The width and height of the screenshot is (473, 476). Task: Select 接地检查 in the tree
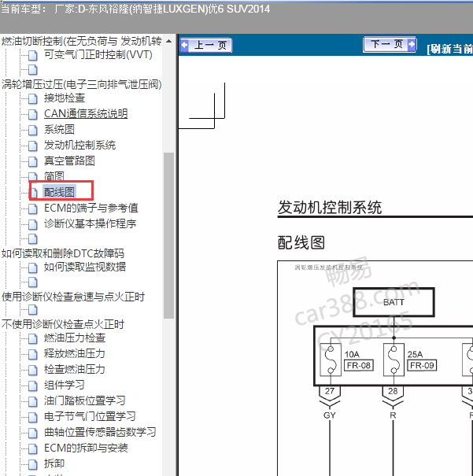[65, 98]
